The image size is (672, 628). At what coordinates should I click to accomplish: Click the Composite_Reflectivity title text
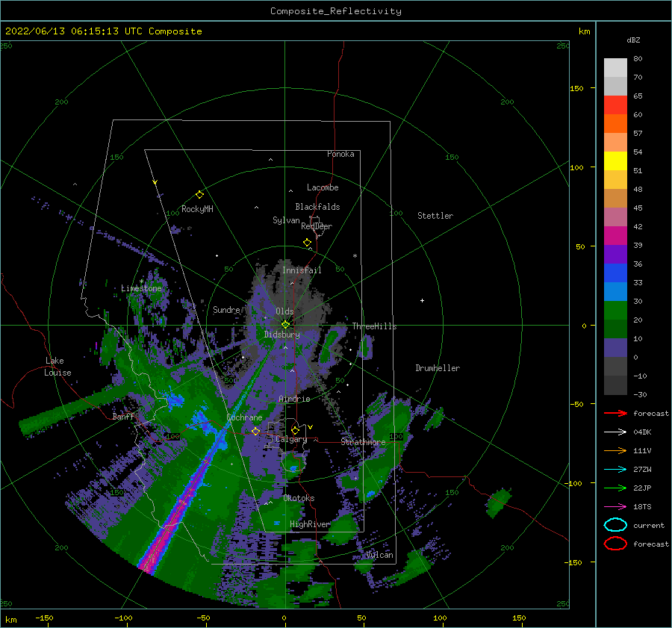tap(335, 11)
